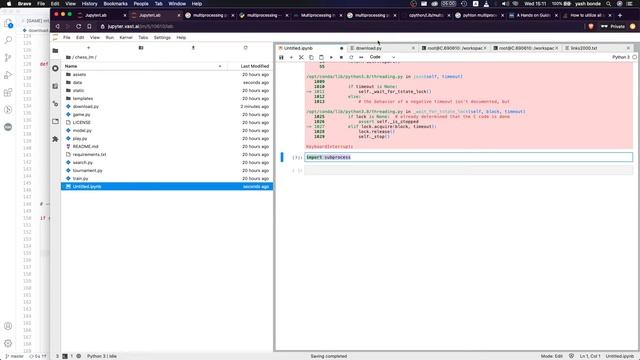Select tournament.py in file list
The height and width of the screenshot is (360, 640).
(x=167, y=171)
